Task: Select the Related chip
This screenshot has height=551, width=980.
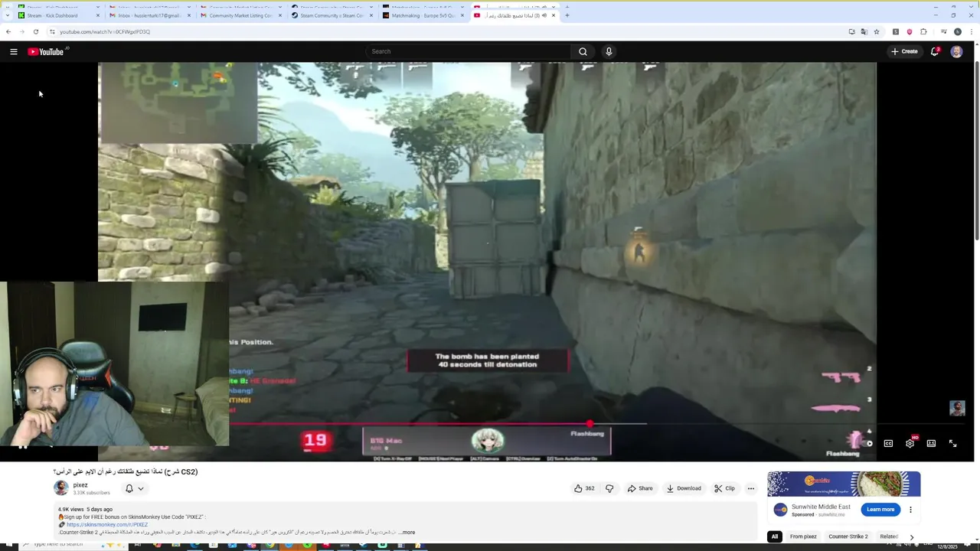Action: [889, 536]
